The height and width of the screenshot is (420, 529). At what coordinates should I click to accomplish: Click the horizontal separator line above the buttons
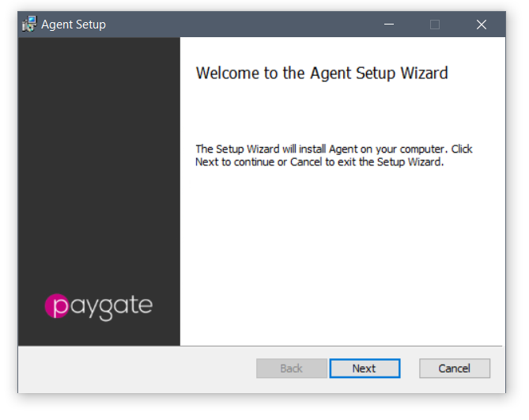(x=260, y=346)
